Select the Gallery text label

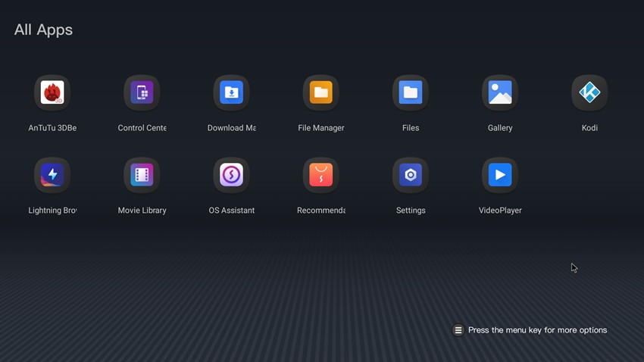click(500, 128)
